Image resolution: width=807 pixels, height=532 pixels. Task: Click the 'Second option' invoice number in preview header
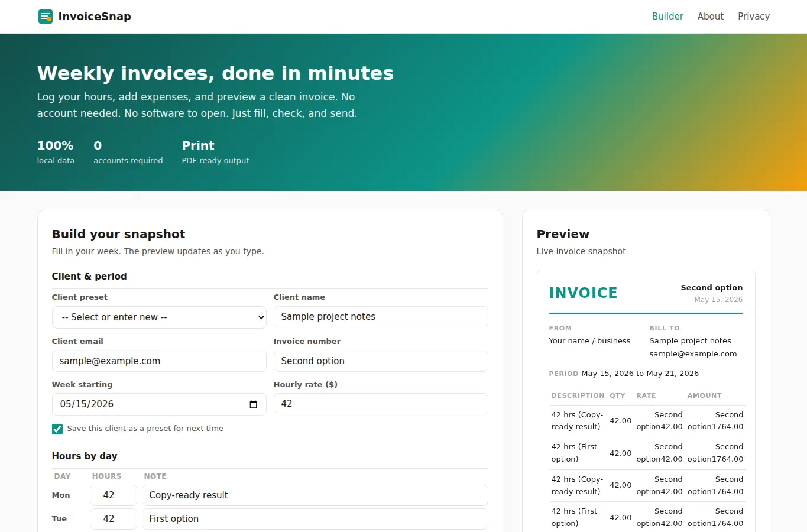coord(712,288)
